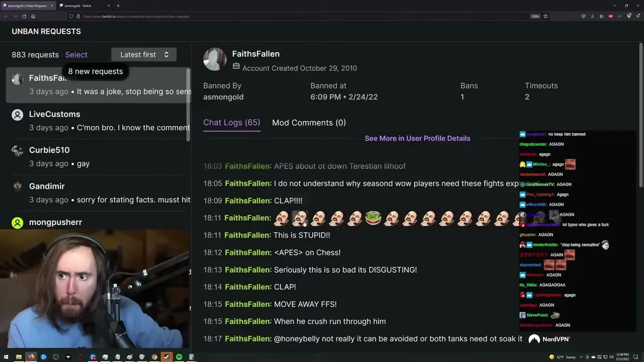Open the FaithsFallen unban request
This screenshot has height=362, width=644.
[x=99, y=84]
